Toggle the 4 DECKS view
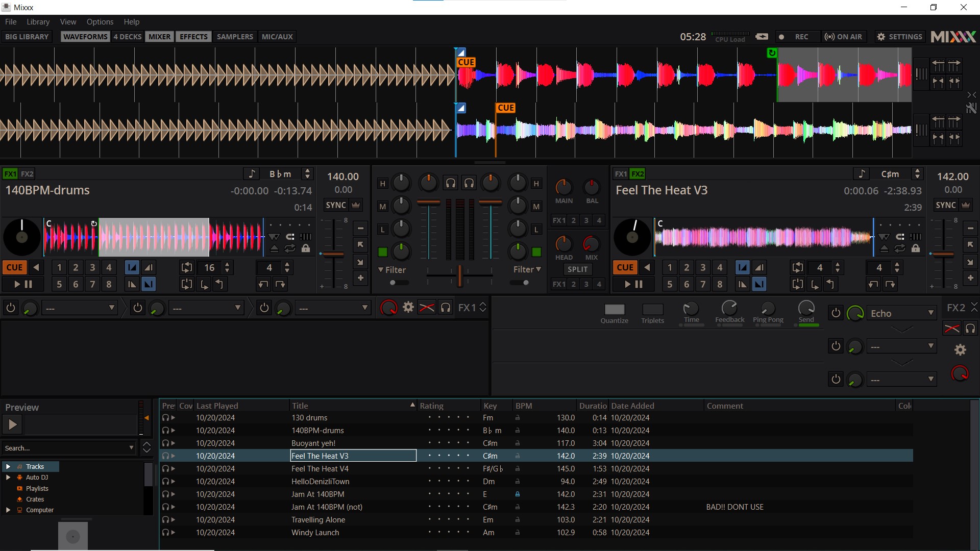This screenshot has width=980, height=551. (127, 37)
